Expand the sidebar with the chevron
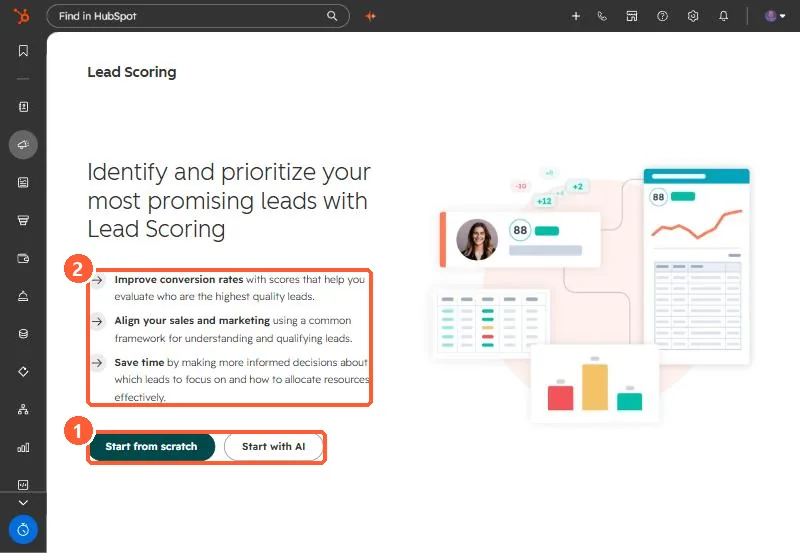Viewport: 800px width, 553px height. click(23, 502)
